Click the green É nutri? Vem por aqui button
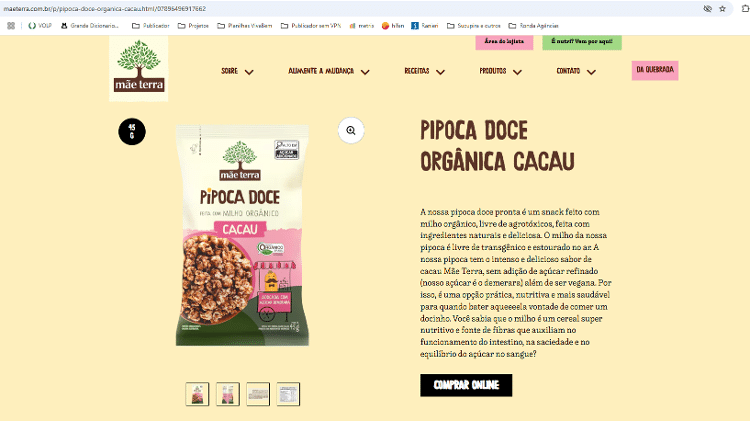Image resolution: width=750 pixels, height=421 pixels. (582, 42)
